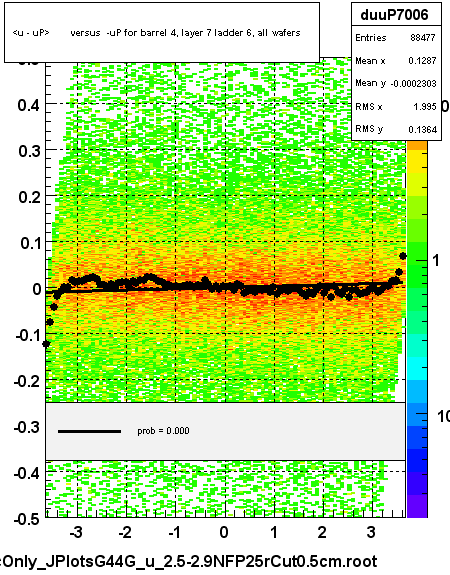Click the purple band at palette bottom
The image size is (450, 575).
417,506
